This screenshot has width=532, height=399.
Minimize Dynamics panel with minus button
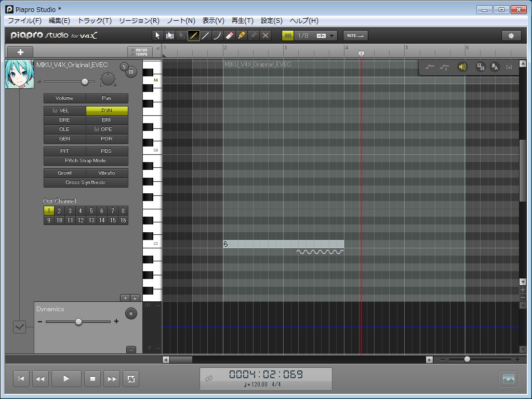click(131, 350)
